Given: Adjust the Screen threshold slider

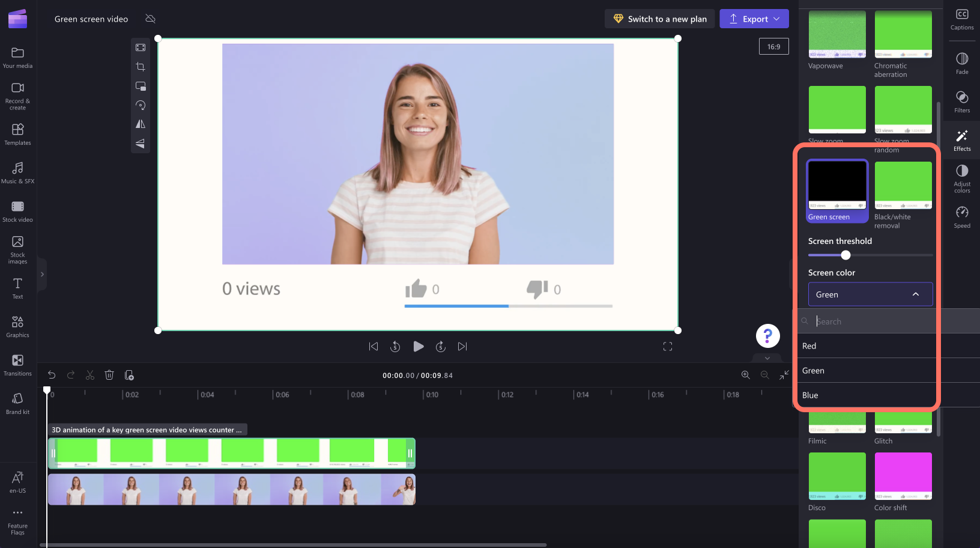Looking at the screenshot, I should [845, 255].
